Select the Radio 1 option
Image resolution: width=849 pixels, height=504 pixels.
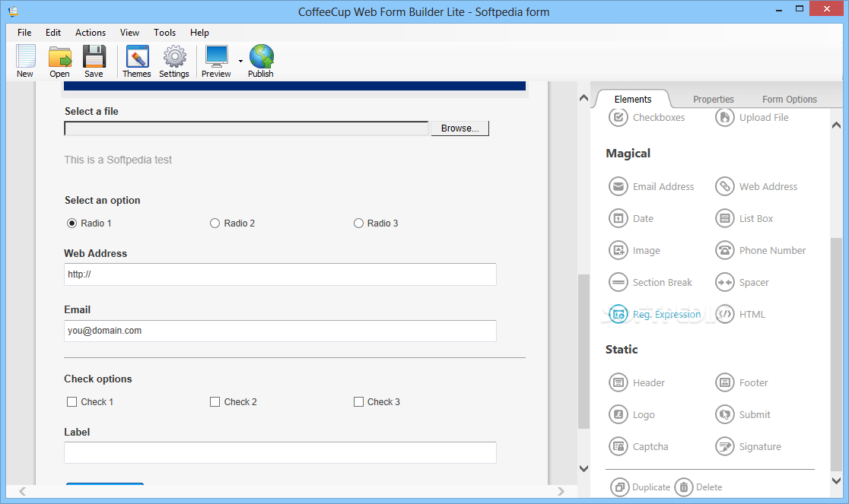point(72,223)
